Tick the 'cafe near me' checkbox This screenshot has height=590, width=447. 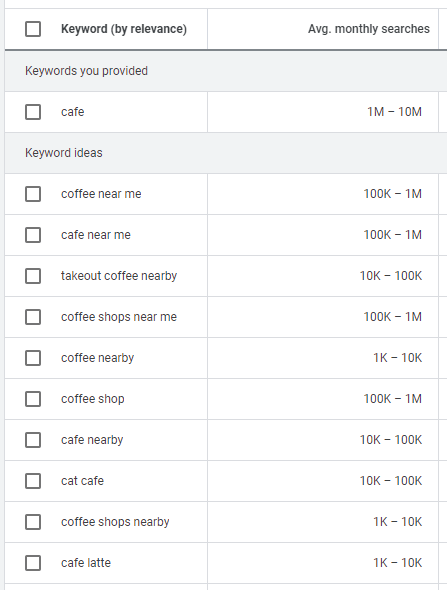tap(33, 235)
